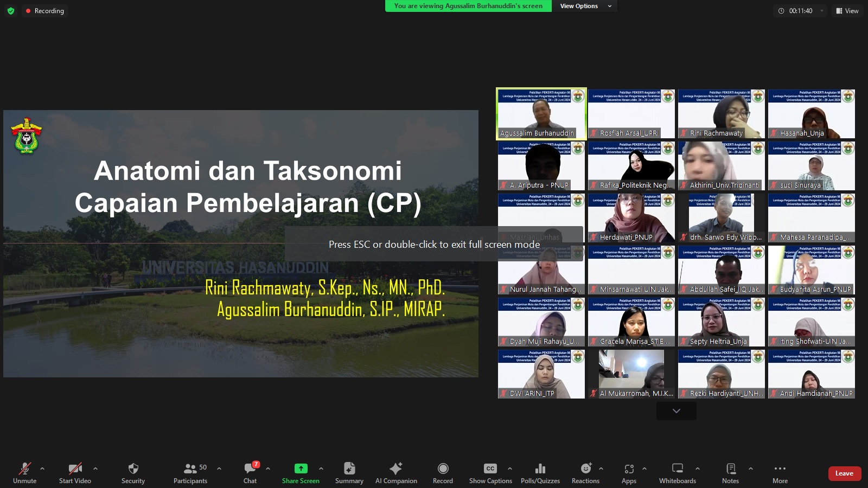Open Reactions menu
Image resolution: width=868 pixels, height=488 pixels.
click(585, 473)
